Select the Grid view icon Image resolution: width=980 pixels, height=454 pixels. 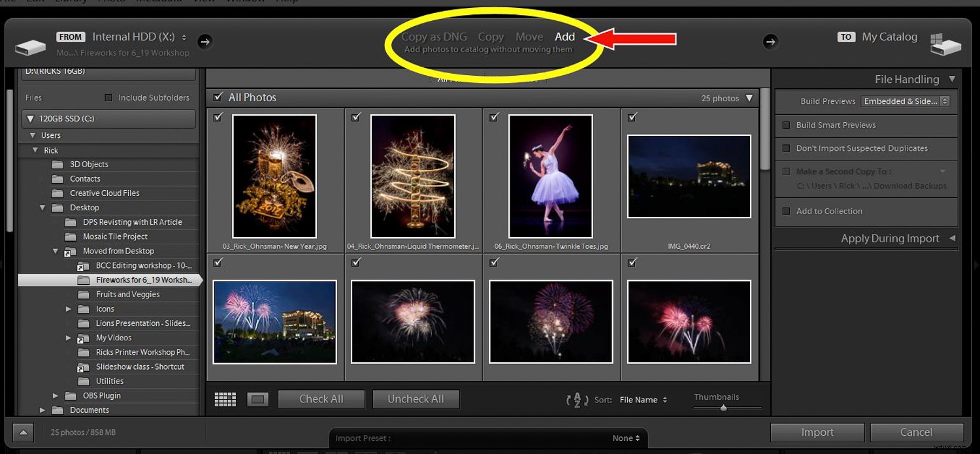[225, 398]
